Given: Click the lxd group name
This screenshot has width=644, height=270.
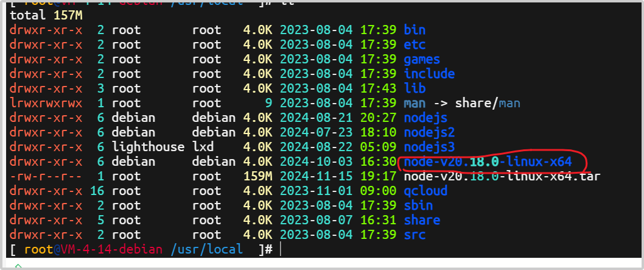Looking at the screenshot, I should click(x=203, y=147).
